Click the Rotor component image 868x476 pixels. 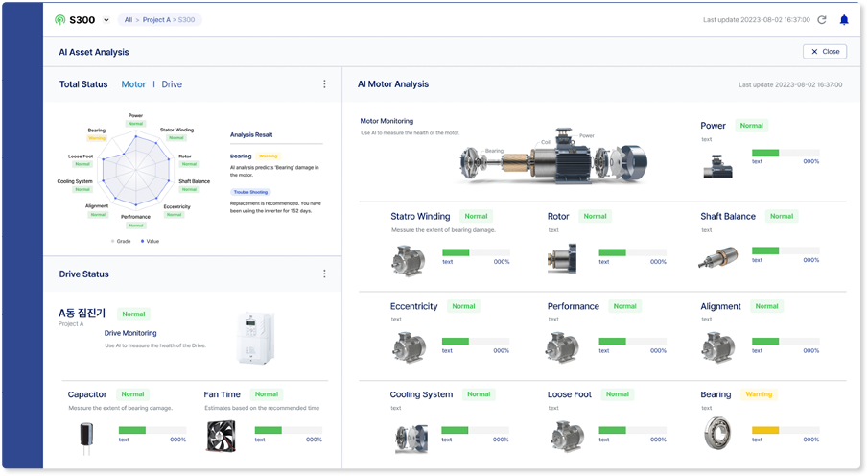point(563,257)
